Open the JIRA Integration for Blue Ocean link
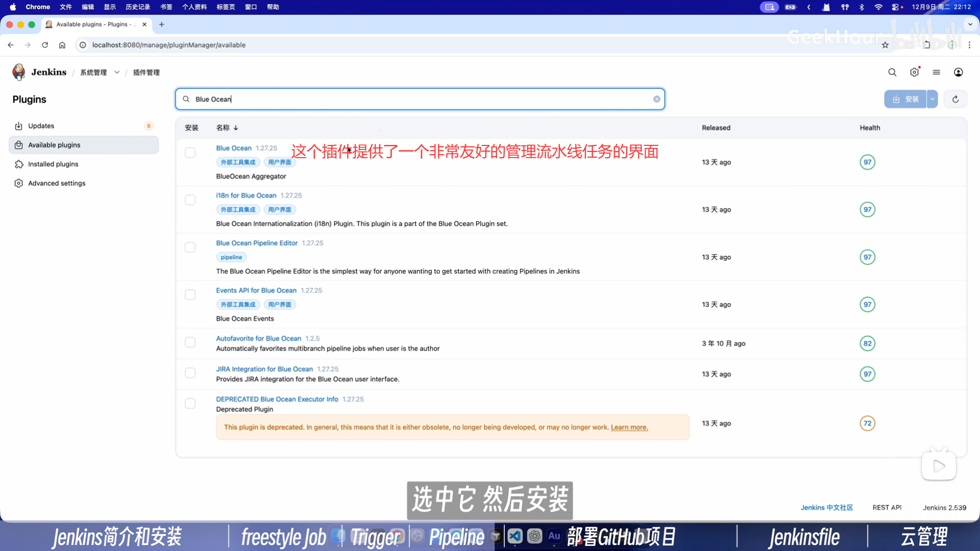 click(x=264, y=369)
